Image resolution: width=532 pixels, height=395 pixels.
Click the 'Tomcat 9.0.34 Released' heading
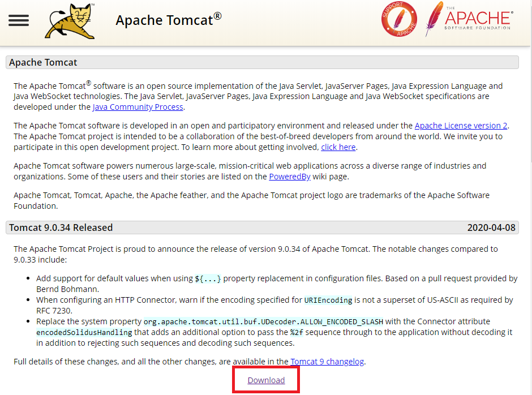pos(61,227)
